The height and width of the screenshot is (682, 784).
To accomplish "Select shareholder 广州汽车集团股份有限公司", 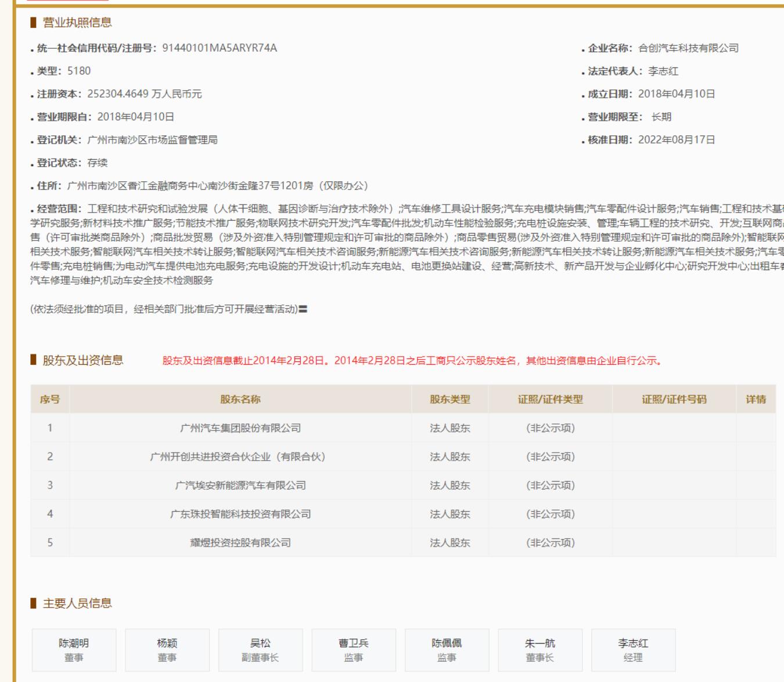I will coord(240,428).
